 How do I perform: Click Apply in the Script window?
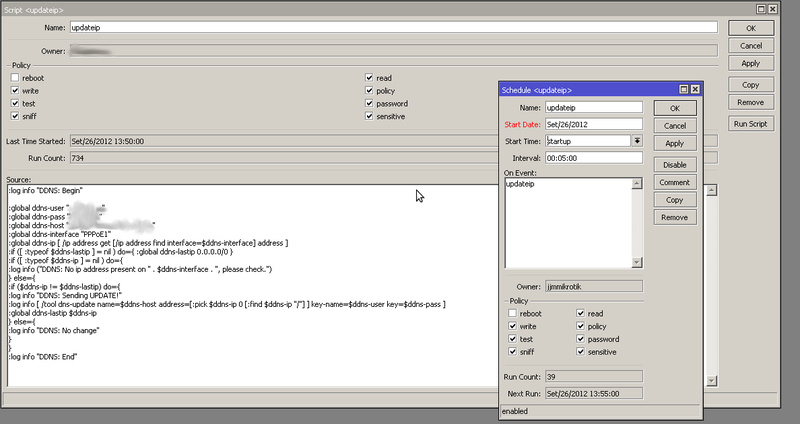[751, 63]
